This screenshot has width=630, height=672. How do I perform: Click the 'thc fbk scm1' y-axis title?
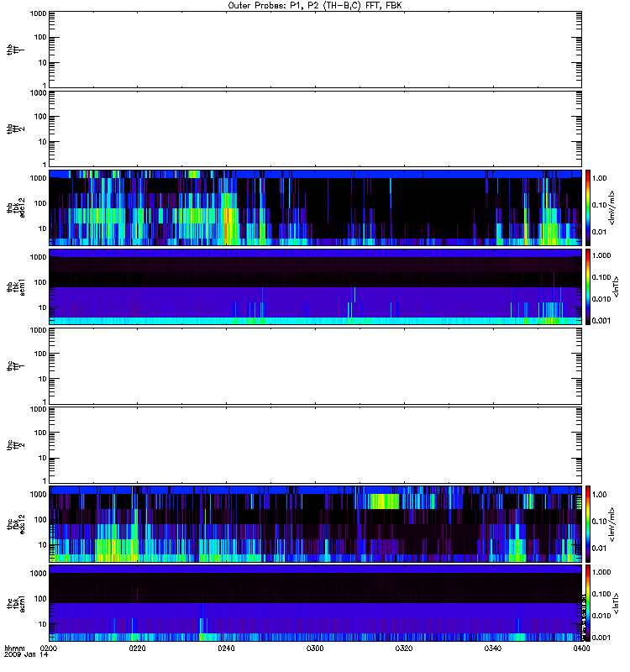[15, 603]
